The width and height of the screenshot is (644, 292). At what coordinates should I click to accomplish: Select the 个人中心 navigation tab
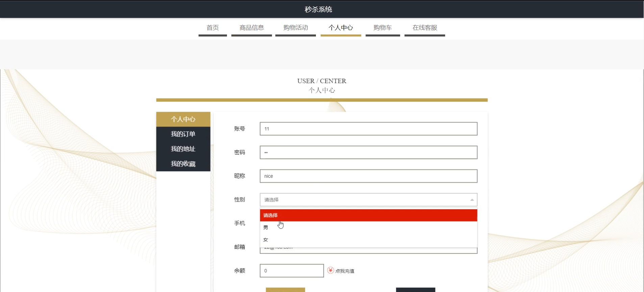(x=341, y=28)
